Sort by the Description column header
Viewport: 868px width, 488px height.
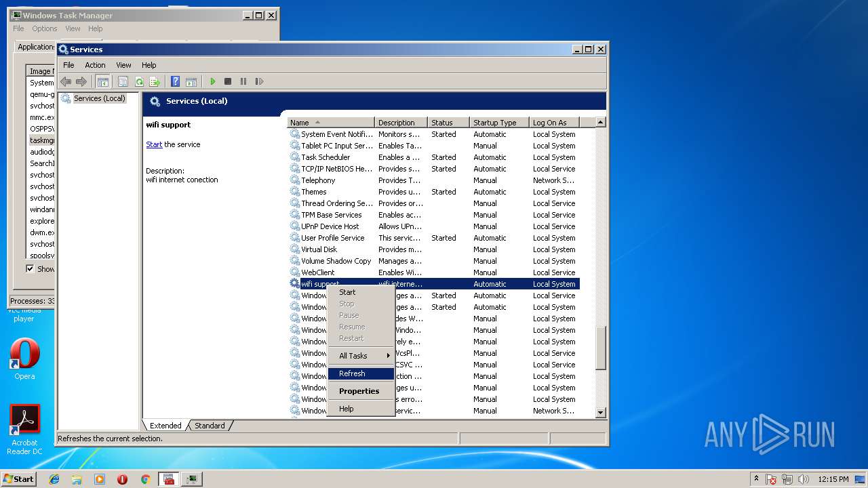click(x=401, y=123)
